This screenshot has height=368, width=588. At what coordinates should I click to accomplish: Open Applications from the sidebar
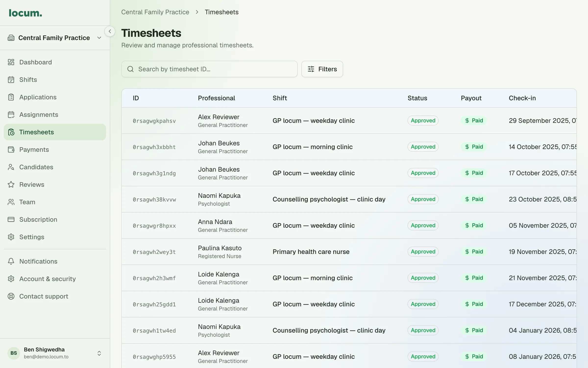click(55, 97)
